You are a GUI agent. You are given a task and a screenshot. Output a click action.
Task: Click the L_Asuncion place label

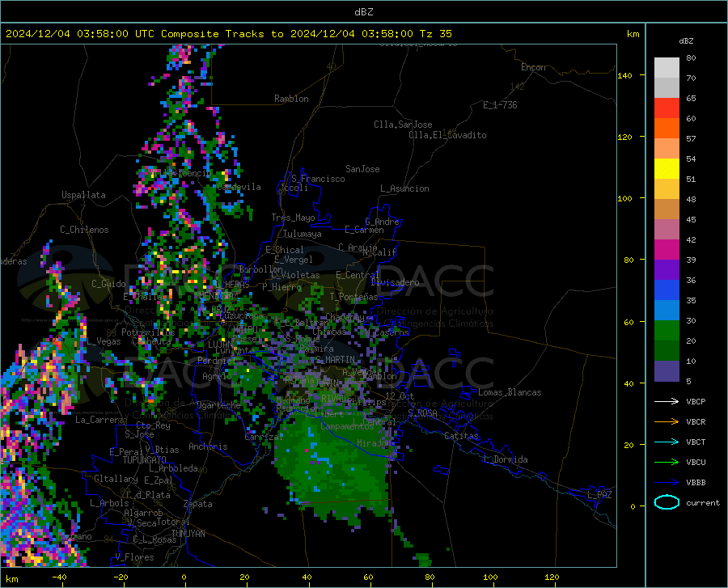coord(404,188)
